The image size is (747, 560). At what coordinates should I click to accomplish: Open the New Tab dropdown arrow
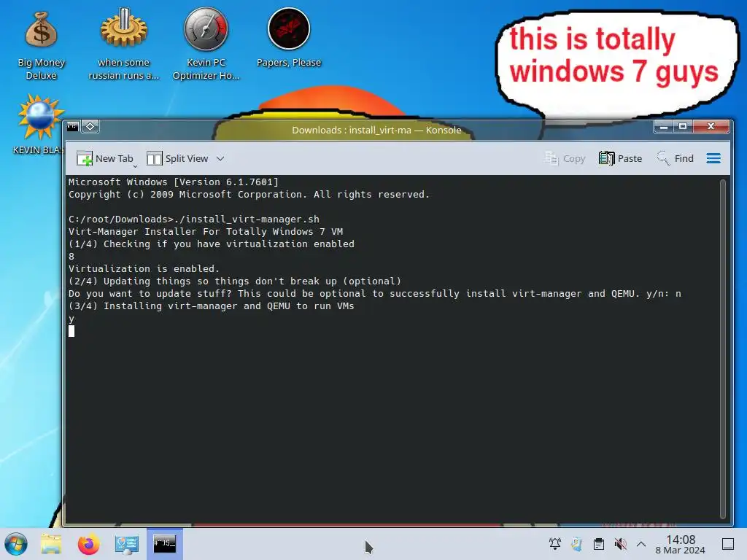(x=135, y=166)
